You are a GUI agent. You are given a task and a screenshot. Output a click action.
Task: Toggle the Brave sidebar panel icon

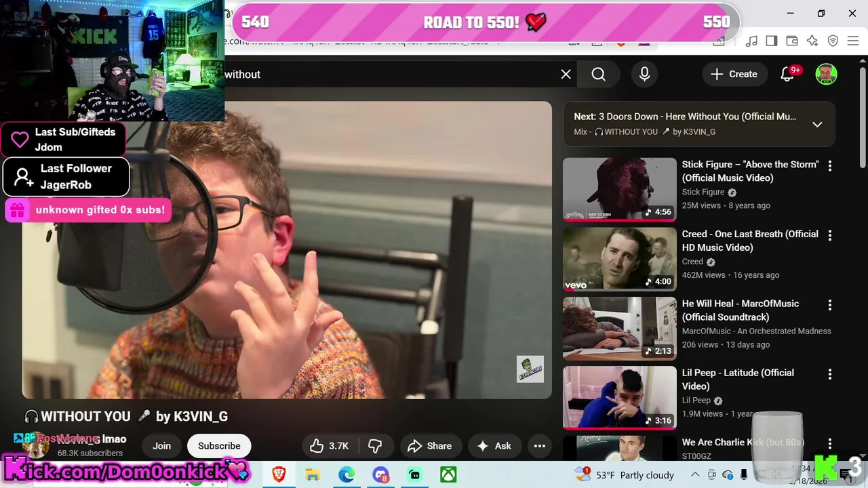click(x=772, y=41)
